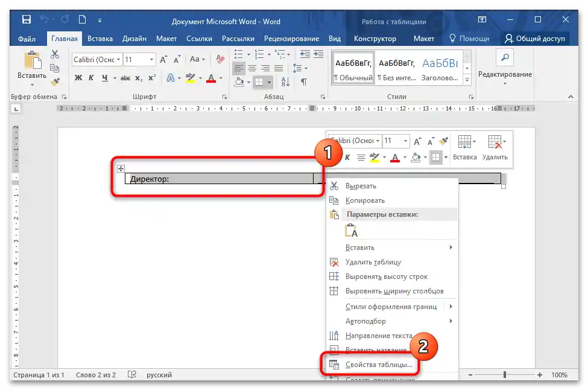Create a new document from quick access toolbar
The height and width of the screenshot is (390, 588).
[x=82, y=19]
